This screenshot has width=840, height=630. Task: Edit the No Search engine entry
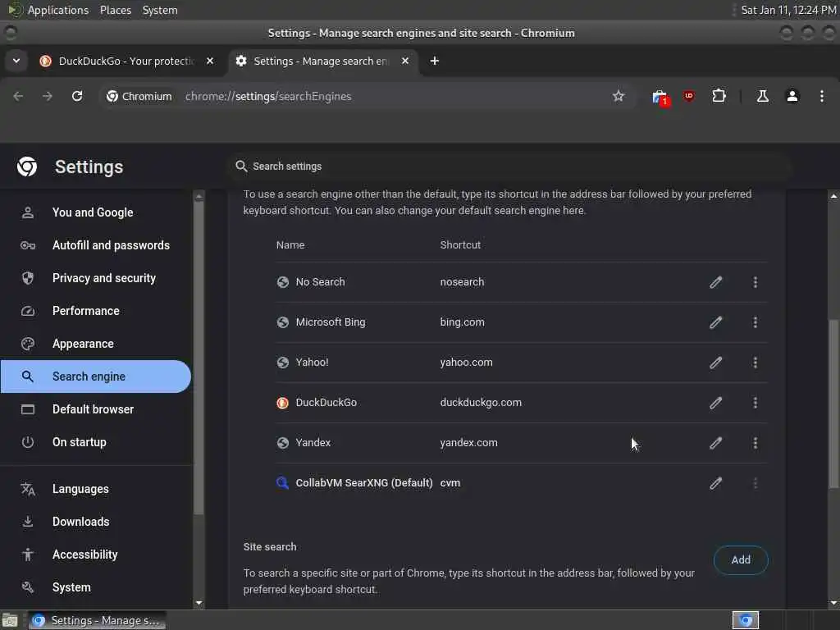[x=715, y=282]
